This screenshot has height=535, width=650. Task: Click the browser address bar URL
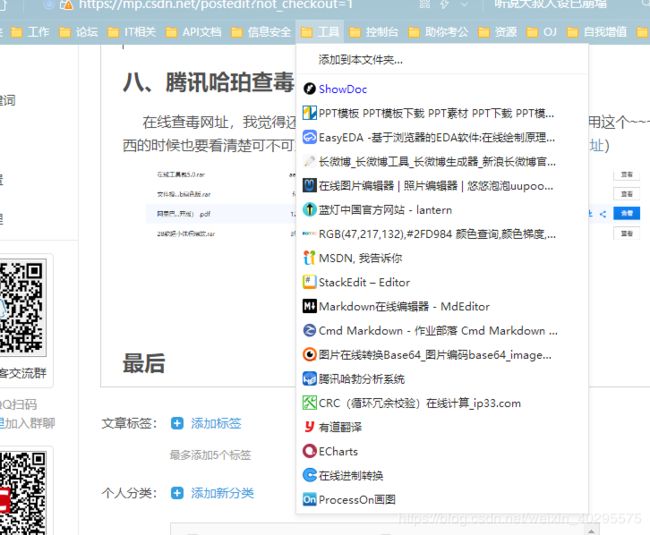click(220, 4)
